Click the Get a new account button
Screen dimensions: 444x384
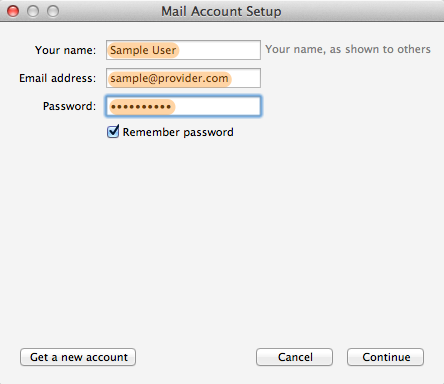(x=78, y=357)
